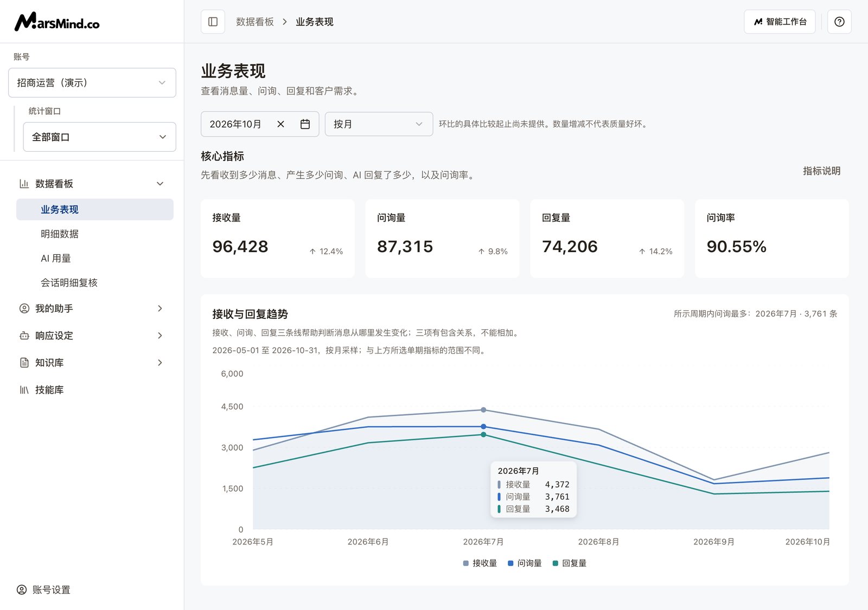Click the 数据看板 bar chart icon

[x=24, y=184]
